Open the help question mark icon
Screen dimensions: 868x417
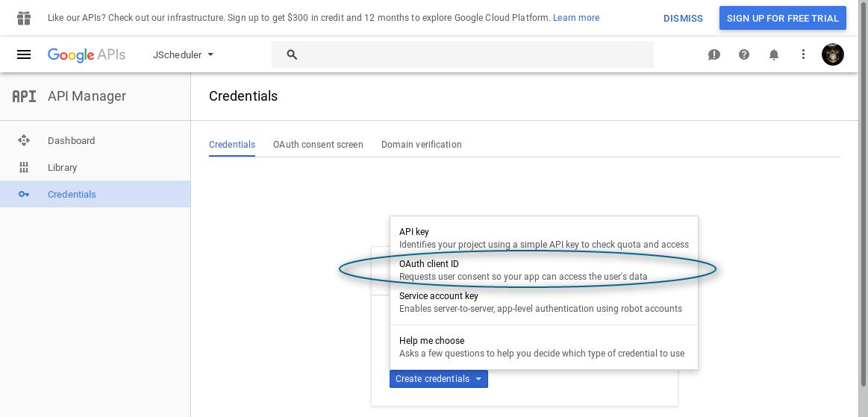(744, 54)
